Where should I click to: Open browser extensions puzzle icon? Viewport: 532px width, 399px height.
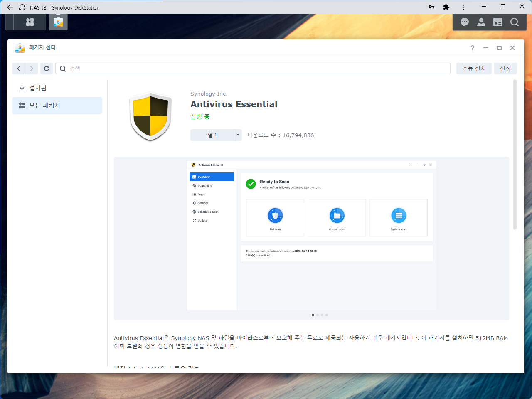pyautogui.click(x=446, y=7)
